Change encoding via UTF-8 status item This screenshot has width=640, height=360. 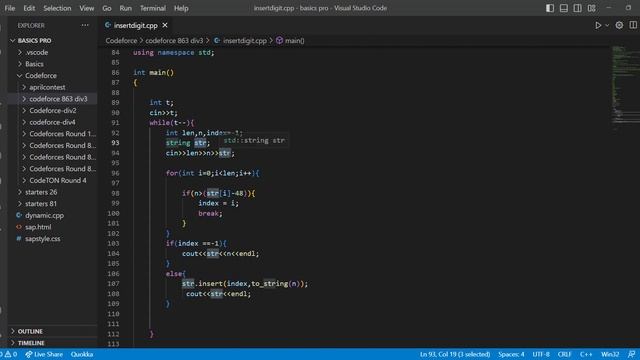click(541, 354)
